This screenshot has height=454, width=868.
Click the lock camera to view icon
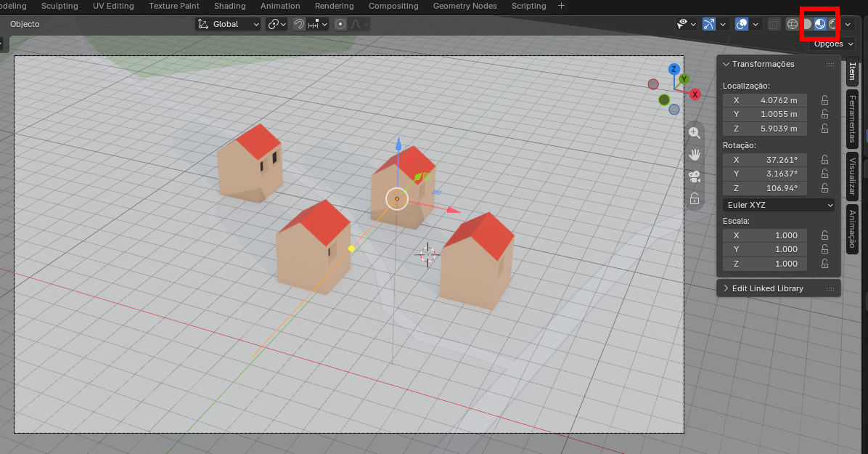[694, 198]
